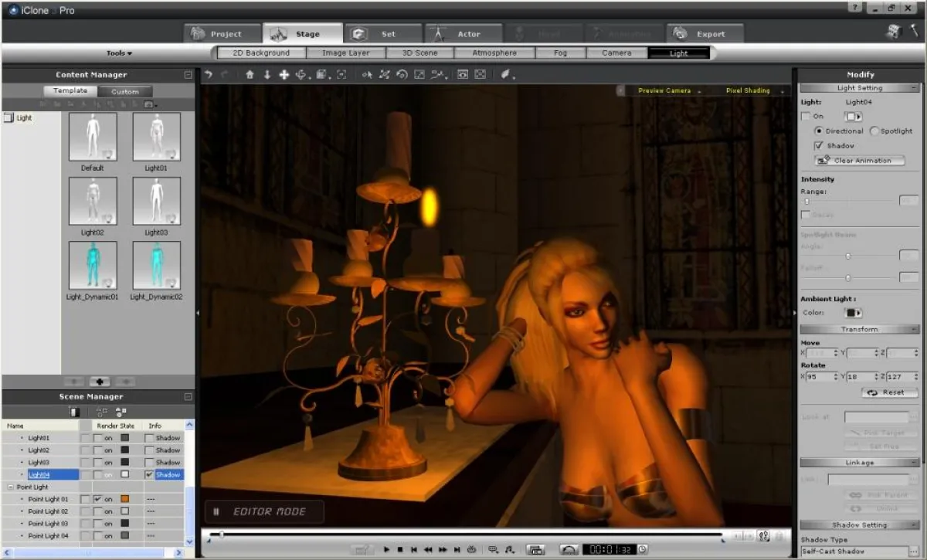Uncheck the Shadow checkbox in Light Setting
Image resolution: width=927 pixels, height=560 pixels.
click(819, 145)
